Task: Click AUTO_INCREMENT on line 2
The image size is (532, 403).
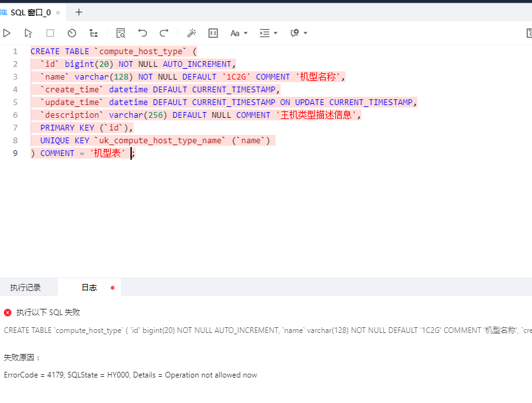Action: coord(197,64)
